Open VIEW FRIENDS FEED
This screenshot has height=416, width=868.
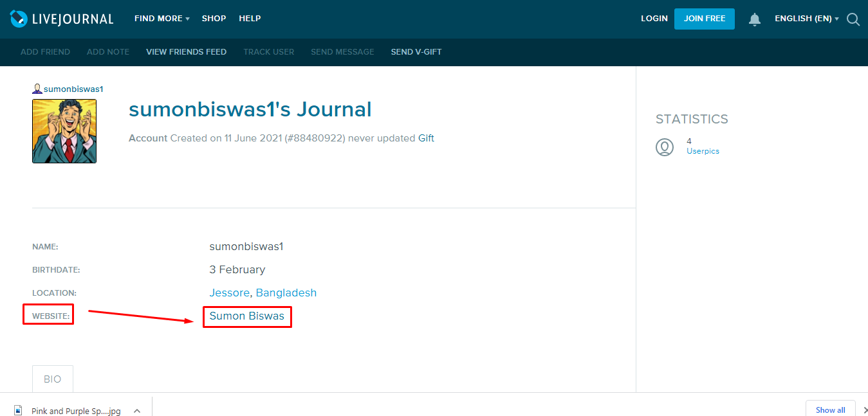(x=186, y=52)
